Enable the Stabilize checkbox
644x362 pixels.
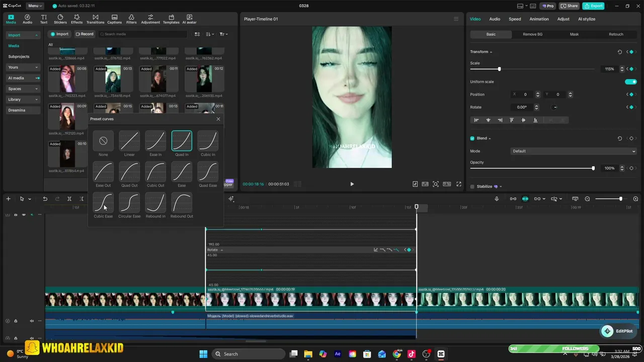coord(472,187)
